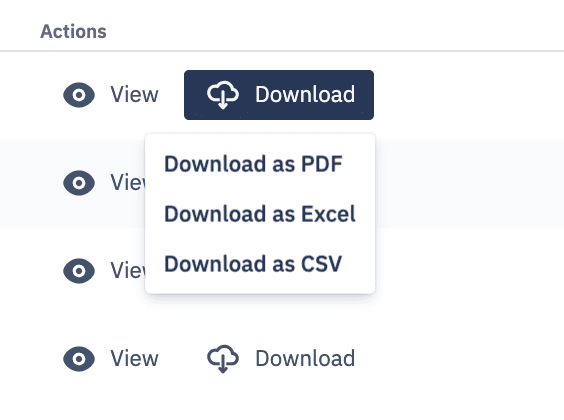Click the Download text in the dark button

[x=305, y=95]
